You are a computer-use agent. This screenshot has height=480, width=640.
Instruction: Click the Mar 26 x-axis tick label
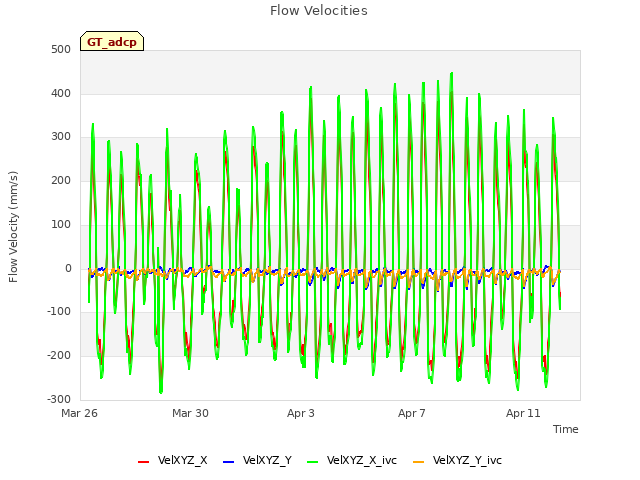80,413
